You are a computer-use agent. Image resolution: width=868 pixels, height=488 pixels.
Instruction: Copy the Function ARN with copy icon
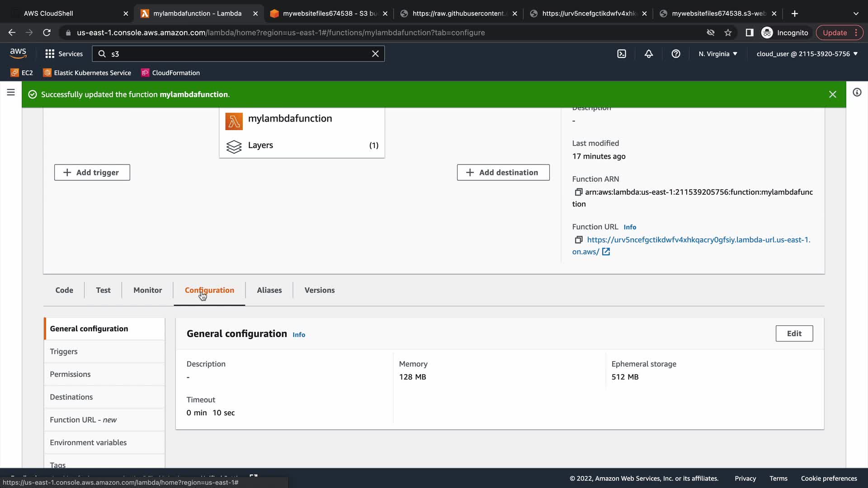[x=578, y=192]
